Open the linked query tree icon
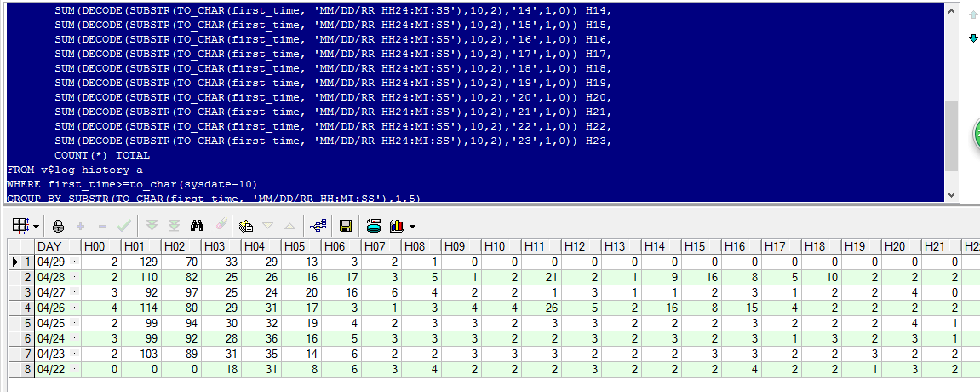 point(318,226)
